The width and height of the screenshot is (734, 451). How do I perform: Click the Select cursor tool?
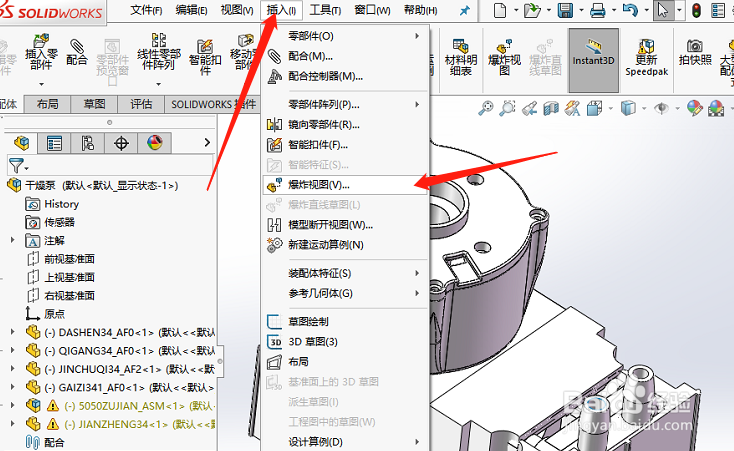pos(663,10)
